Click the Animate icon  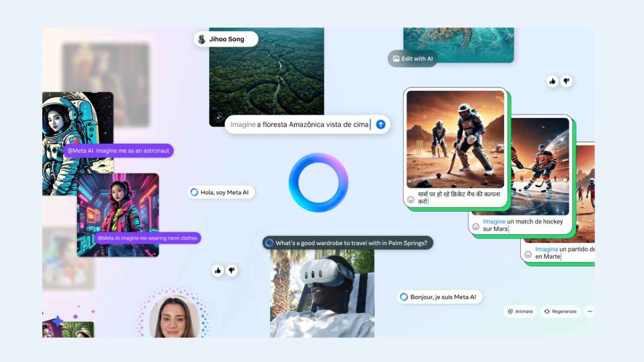[510, 311]
